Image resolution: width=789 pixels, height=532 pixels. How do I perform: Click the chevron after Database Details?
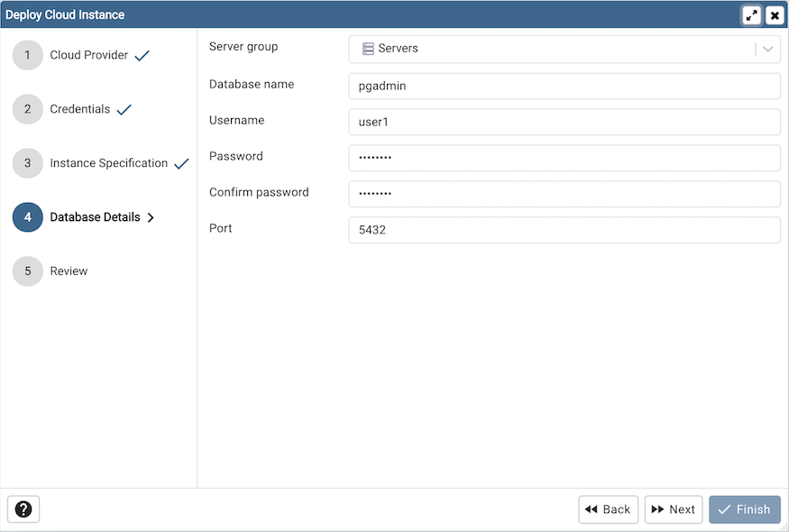pos(151,217)
